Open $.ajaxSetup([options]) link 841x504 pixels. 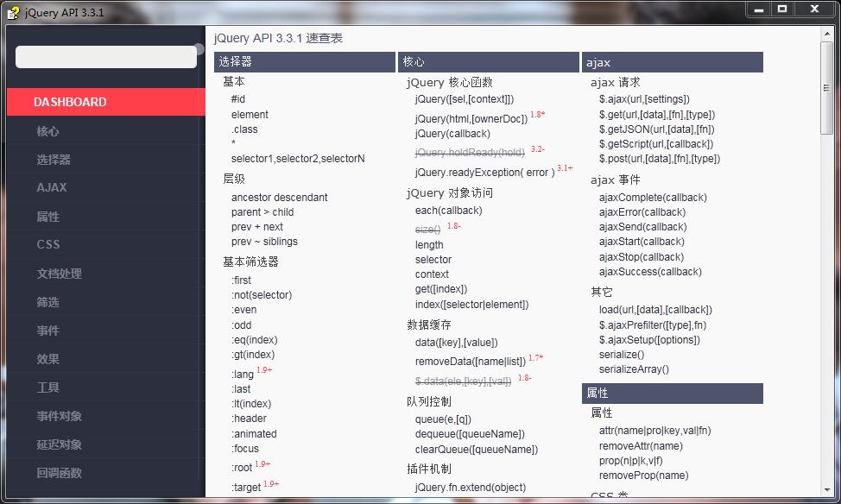pos(649,340)
